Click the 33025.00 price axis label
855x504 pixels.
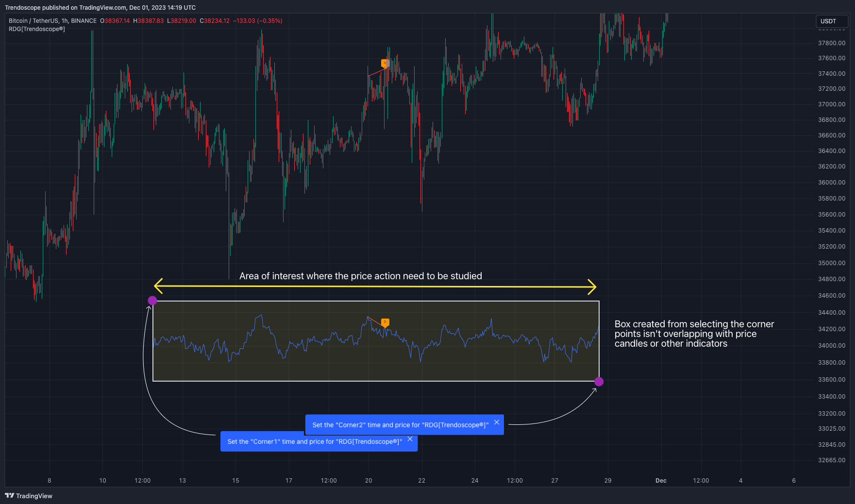pyautogui.click(x=832, y=429)
